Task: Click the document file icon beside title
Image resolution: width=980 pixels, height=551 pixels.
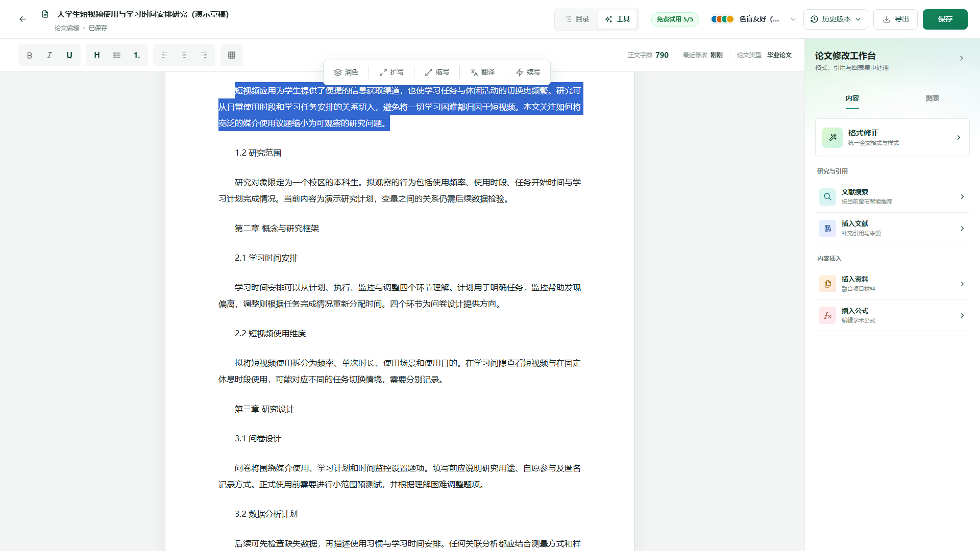Action: [45, 14]
